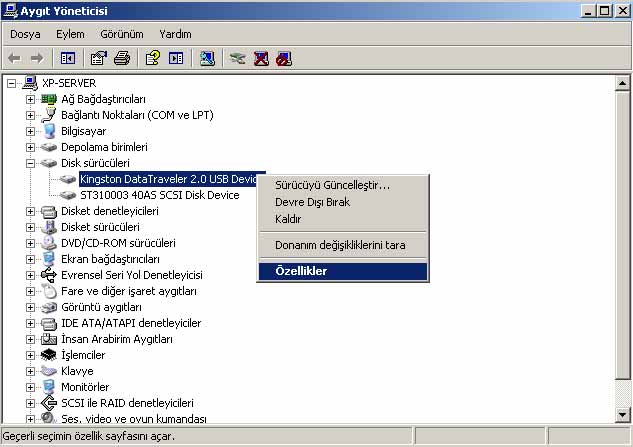Collapse the Disk sürücüleri tree node
The image size is (633, 447).
[x=30, y=163]
